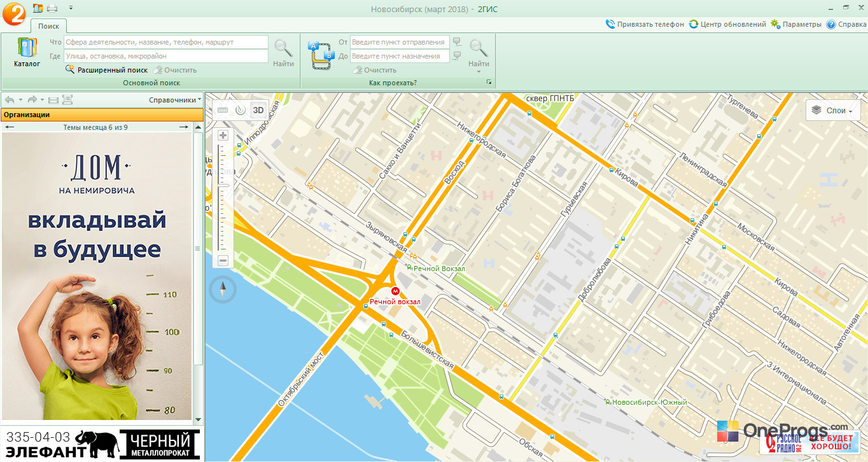Click the map compass control
Image resolution: width=868 pixels, height=462 pixels.
223,290
